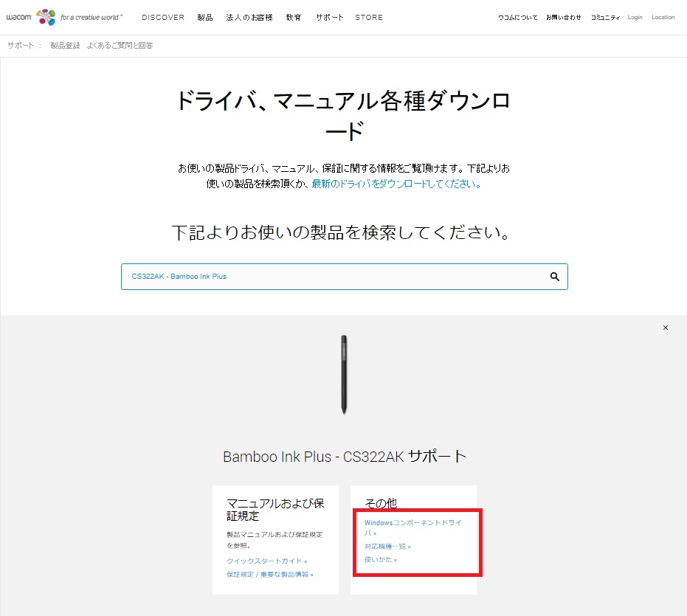
Task: Click the search magnifier icon
Action: pyautogui.click(x=555, y=277)
